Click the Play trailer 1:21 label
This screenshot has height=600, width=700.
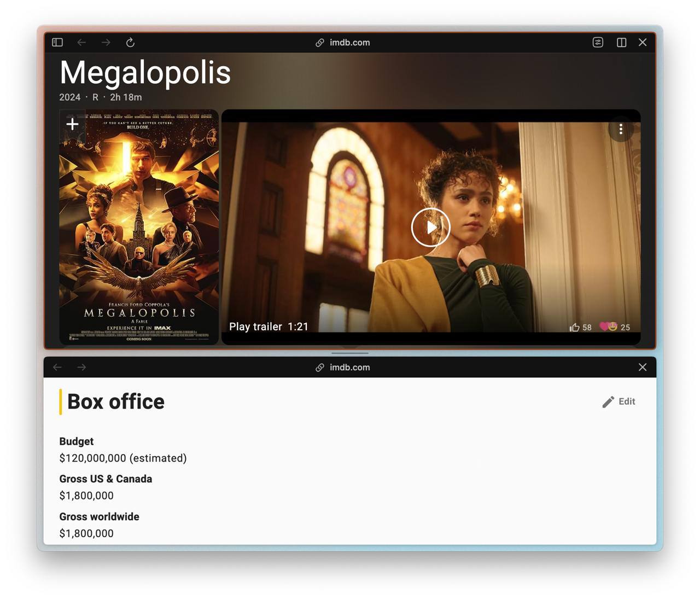(x=269, y=327)
